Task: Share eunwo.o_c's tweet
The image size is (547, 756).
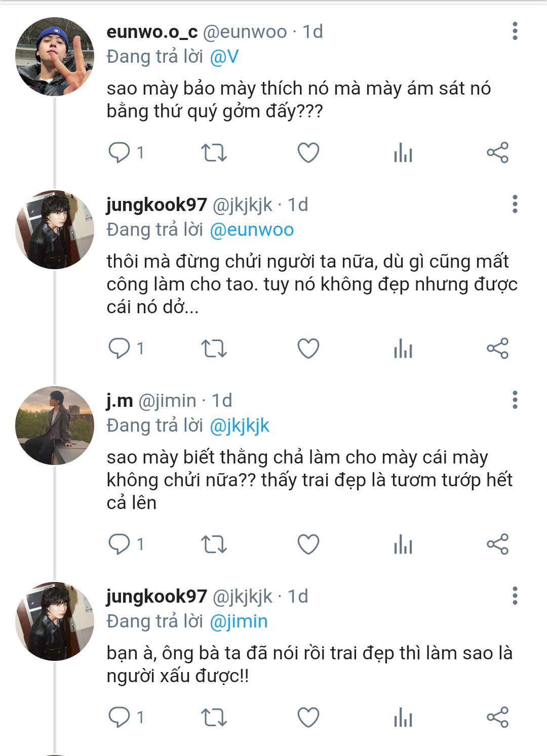Action: point(497,152)
